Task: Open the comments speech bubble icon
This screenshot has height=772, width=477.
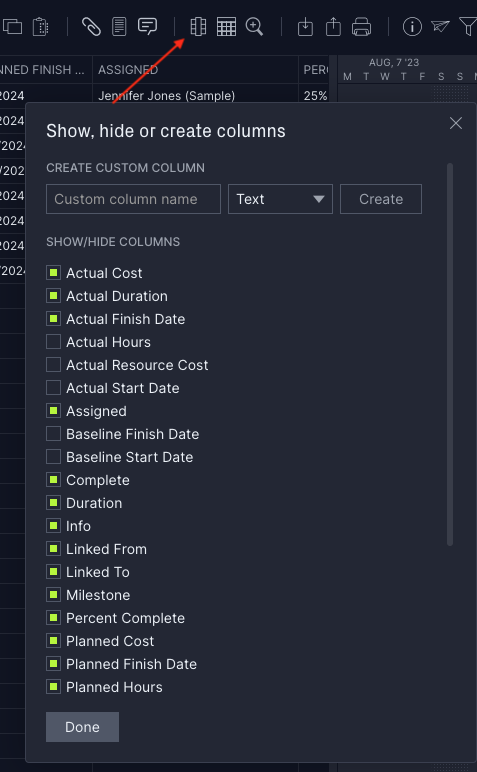Action: (x=147, y=27)
